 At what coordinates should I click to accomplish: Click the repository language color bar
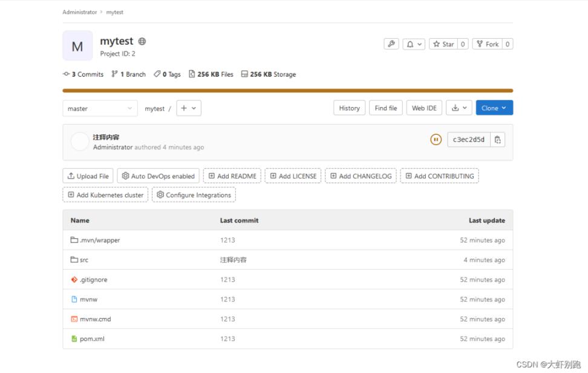click(287, 91)
